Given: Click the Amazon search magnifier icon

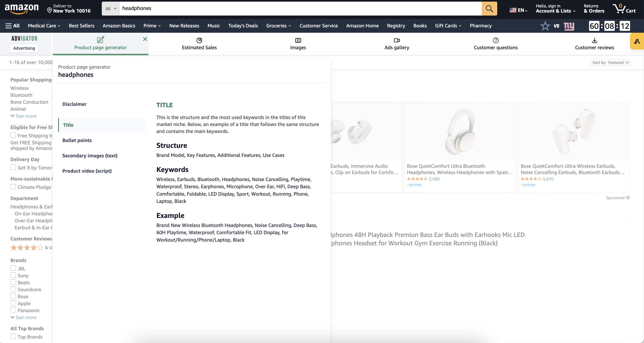Looking at the screenshot, I should coord(489,9).
